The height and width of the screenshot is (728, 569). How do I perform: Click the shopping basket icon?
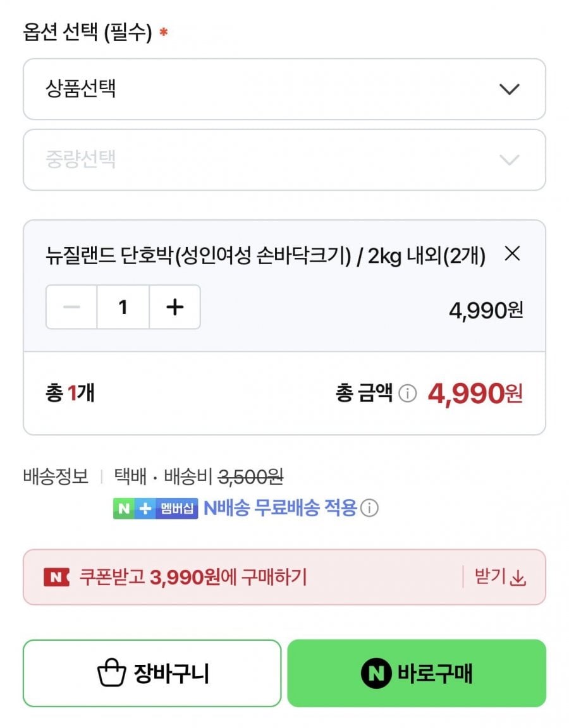[x=112, y=673]
